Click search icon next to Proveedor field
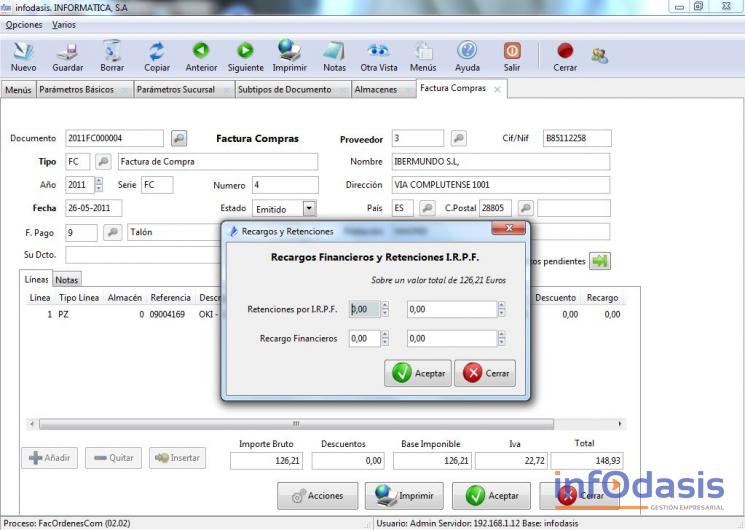745x530 pixels. click(x=458, y=138)
